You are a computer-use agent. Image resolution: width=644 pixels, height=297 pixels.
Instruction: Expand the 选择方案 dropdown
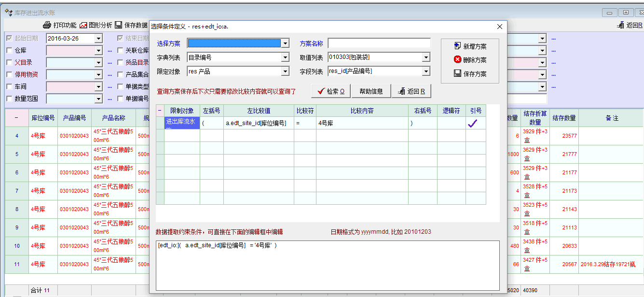(285, 43)
